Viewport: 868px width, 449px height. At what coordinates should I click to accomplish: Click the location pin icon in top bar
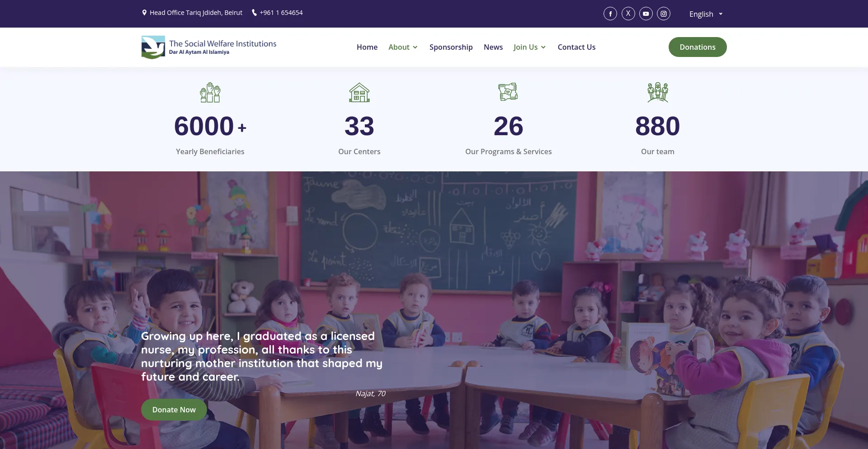point(144,13)
